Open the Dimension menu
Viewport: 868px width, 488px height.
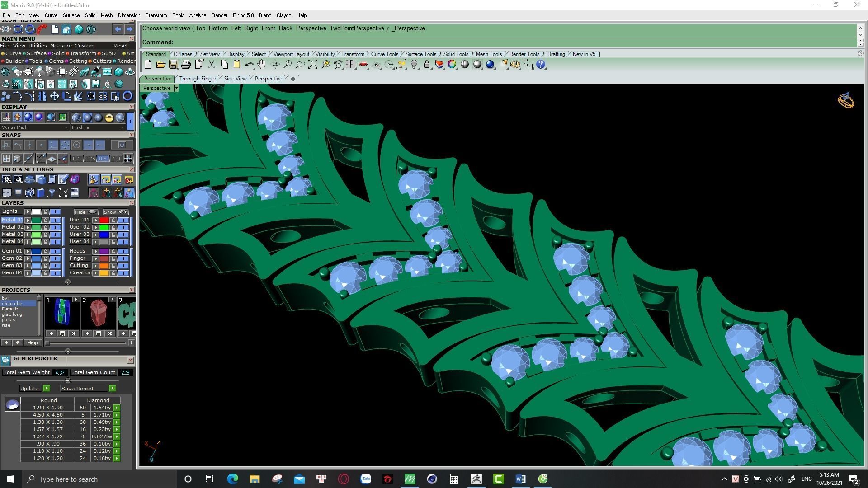click(129, 15)
